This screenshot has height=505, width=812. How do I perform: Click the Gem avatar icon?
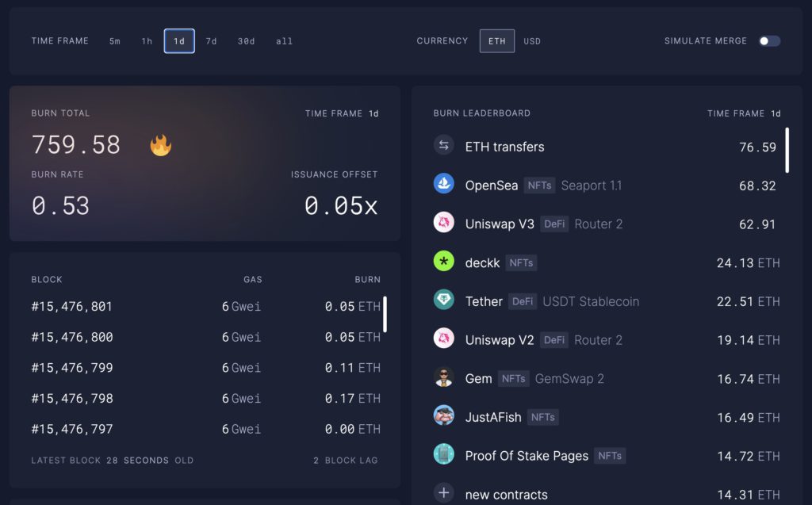[444, 377]
